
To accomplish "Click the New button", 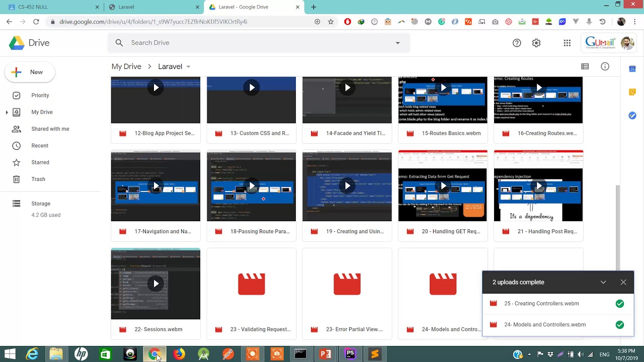I will click(x=30, y=72).
